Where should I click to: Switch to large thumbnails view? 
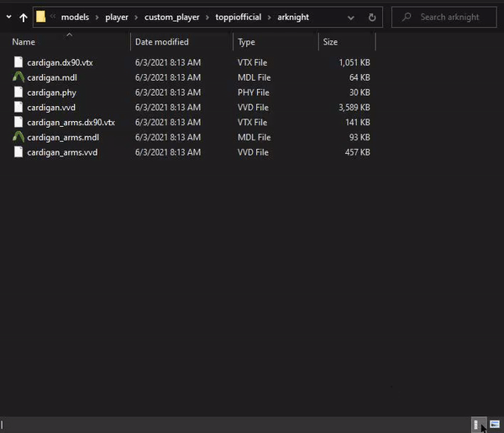[x=494, y=425]
